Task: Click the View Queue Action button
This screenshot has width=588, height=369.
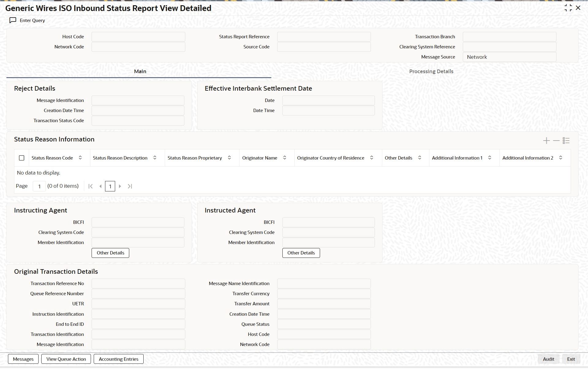Action: [x=66, y=359]
